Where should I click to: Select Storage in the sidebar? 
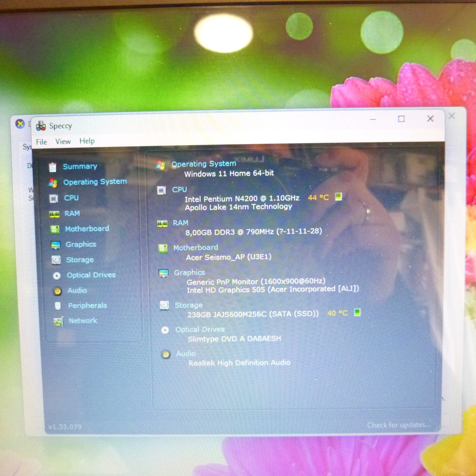pos(80,260)
